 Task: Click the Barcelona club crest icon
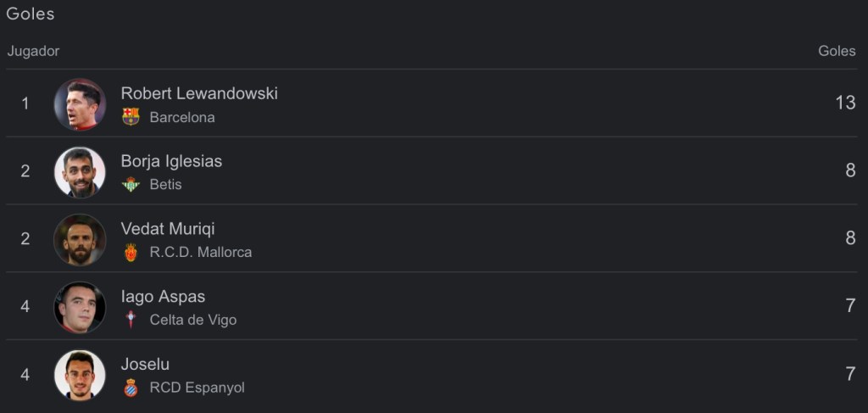pos(131,117)
